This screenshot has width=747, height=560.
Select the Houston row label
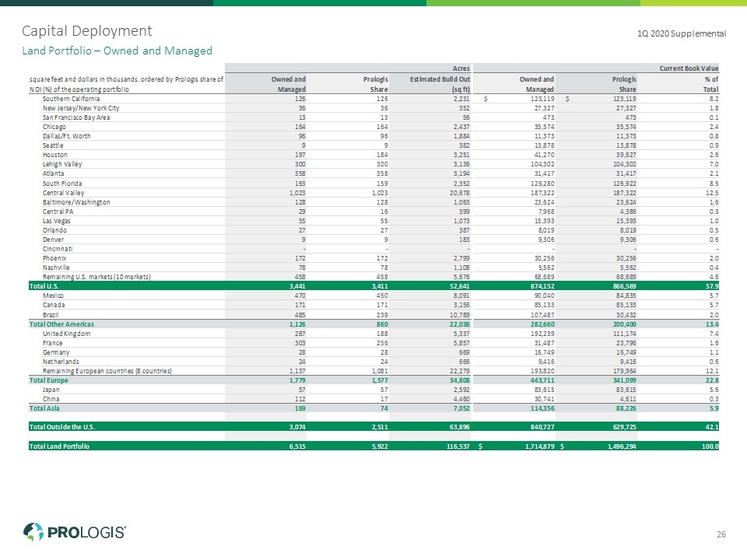(54, 155)
